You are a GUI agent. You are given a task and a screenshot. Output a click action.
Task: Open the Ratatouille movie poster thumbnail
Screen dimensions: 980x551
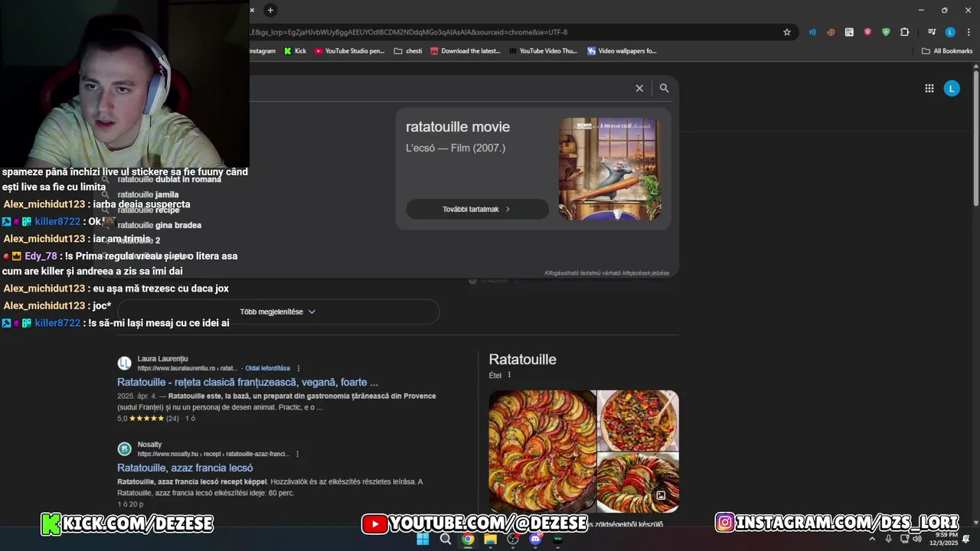(x=609, y=169)
